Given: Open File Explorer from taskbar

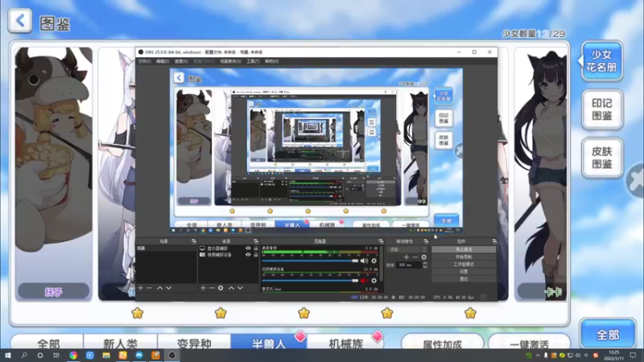Looking at the screenshot, I should pyautogui.click(x=106, y=356).
